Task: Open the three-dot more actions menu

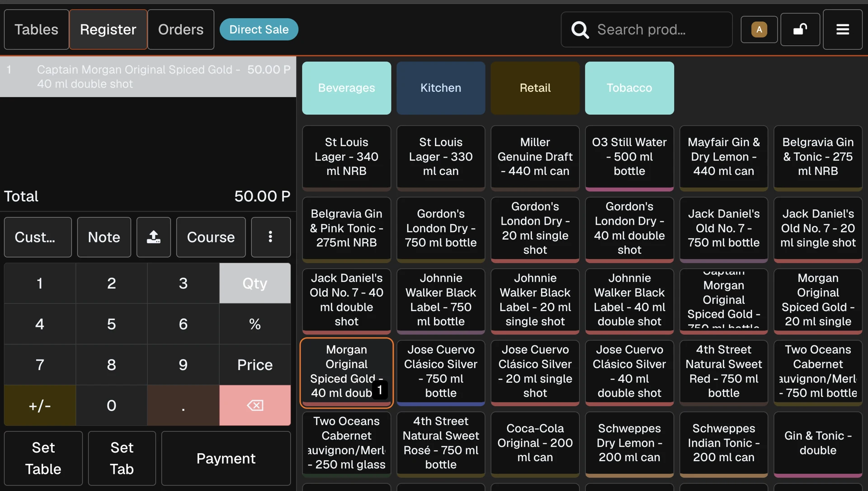Action: point(270,237)
